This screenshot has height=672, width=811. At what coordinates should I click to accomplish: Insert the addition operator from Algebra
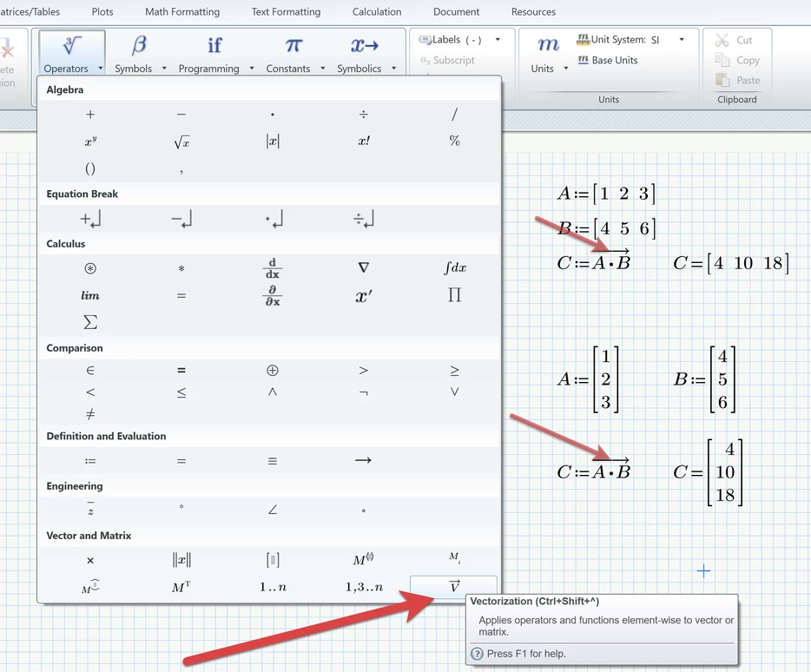pyautogui.click(x=90, y=115)
